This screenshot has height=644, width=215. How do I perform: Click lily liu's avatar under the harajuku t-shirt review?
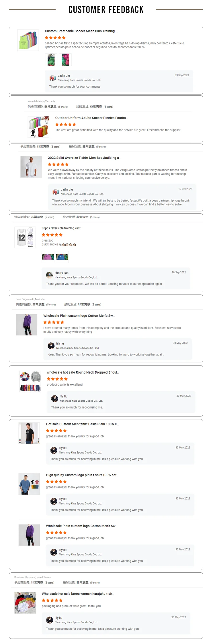click(50, 620)
